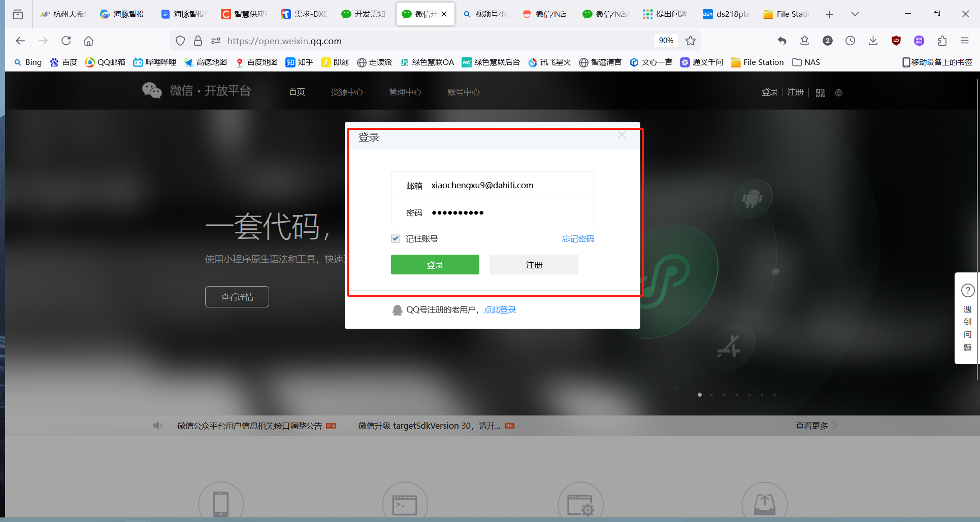Focus the 密码 password input field
Image resolution: width=980 pixels, height=522 pixels.
pos(493,212)
